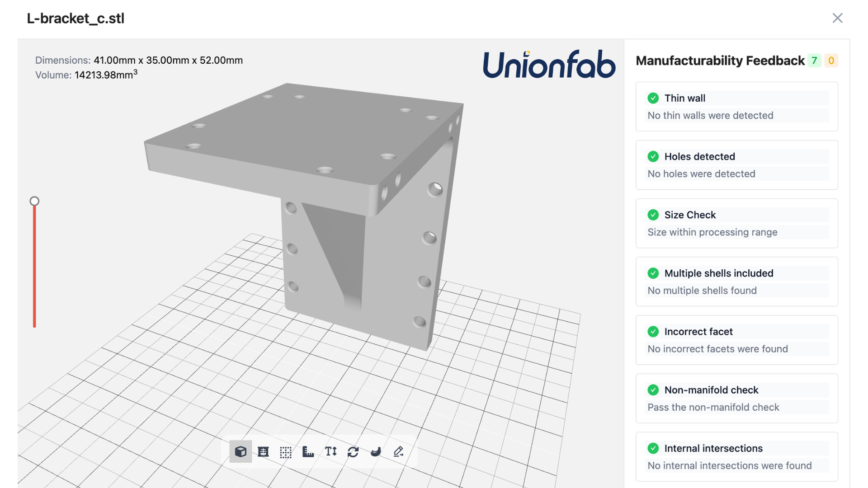868x488 pixels.
Task: Reset the view with the refresh icon
Action: click(x=353, y=451)
